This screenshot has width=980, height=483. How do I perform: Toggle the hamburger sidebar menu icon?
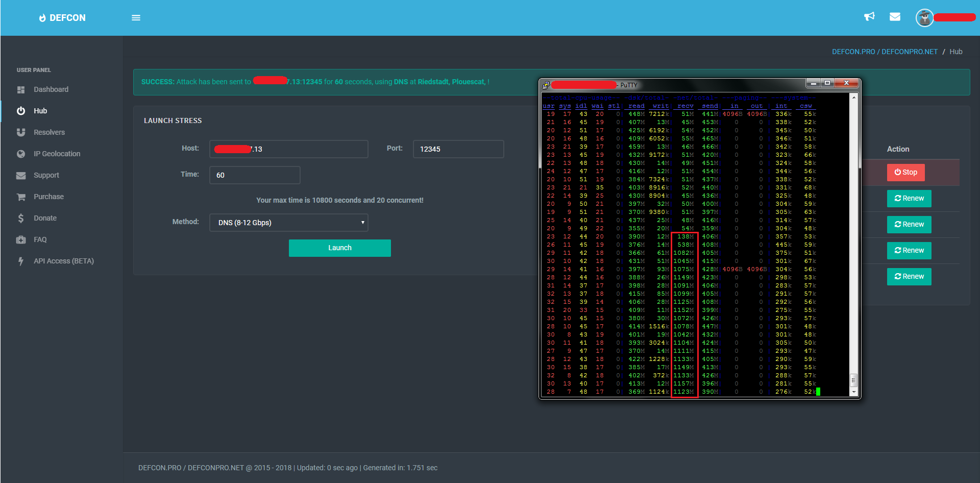[136, 18]
